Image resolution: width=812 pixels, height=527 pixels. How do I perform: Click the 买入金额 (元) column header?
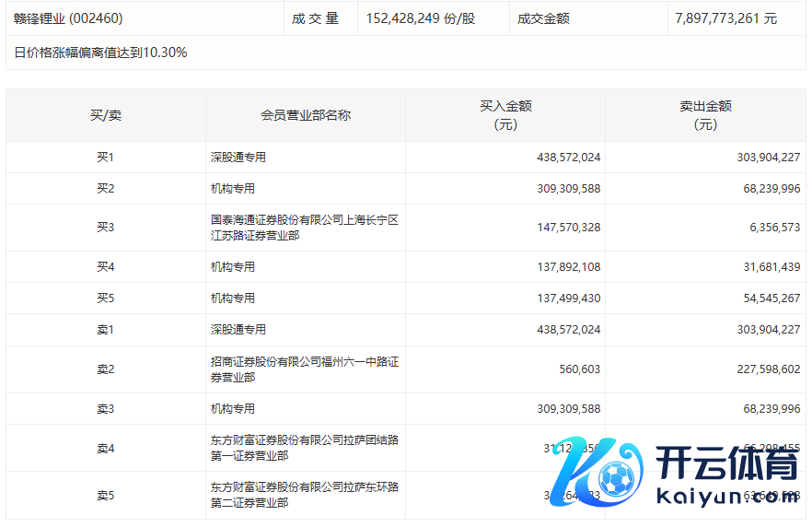pyautogui.click(x=505, y=115)
